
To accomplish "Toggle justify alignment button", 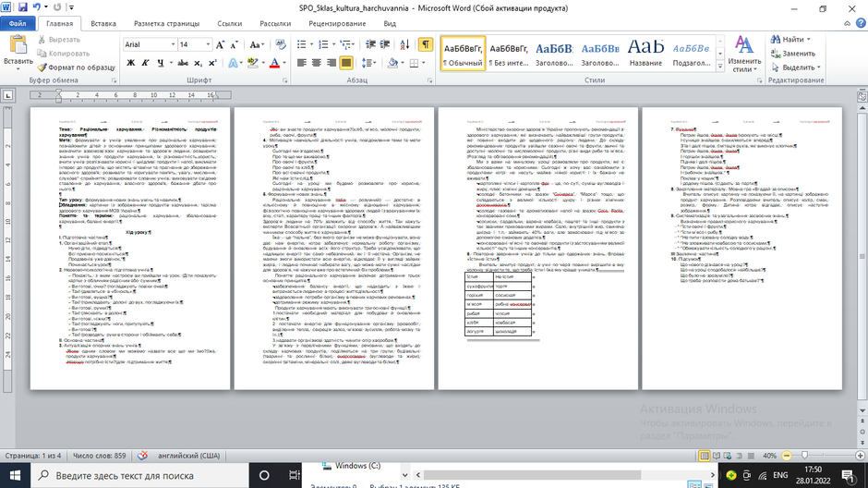I will 346,63.
